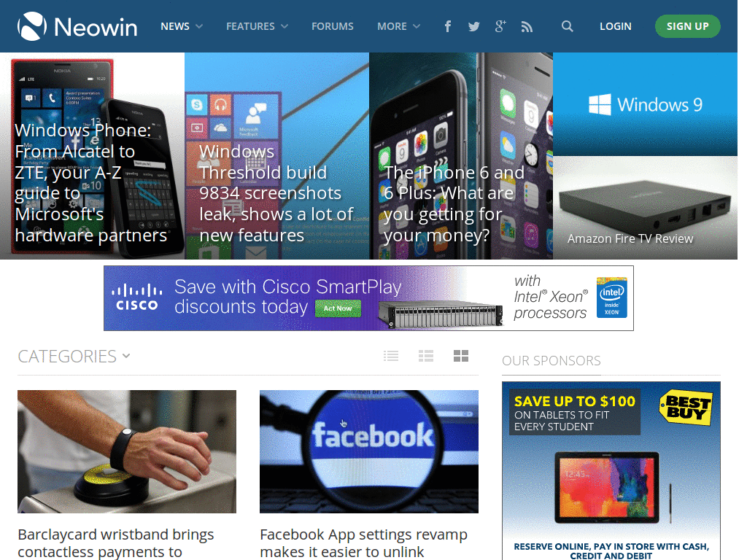
Task: Click the SIGN UP button
Action: (x=687, y=26)
